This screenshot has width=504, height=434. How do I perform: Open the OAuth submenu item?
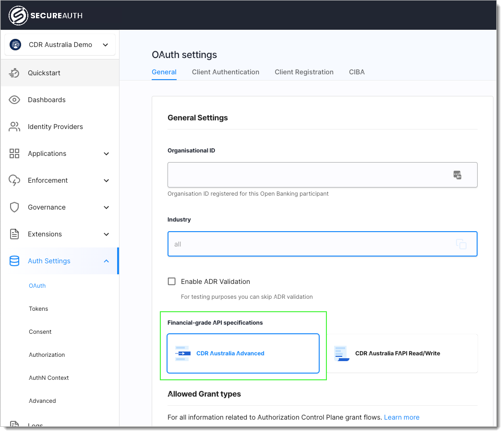(x=37, y=286)
